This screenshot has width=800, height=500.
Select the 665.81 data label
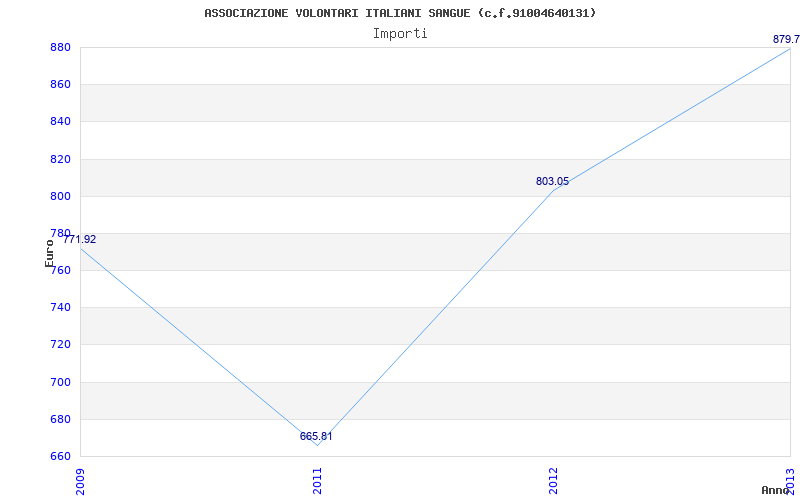coord(316,436)
